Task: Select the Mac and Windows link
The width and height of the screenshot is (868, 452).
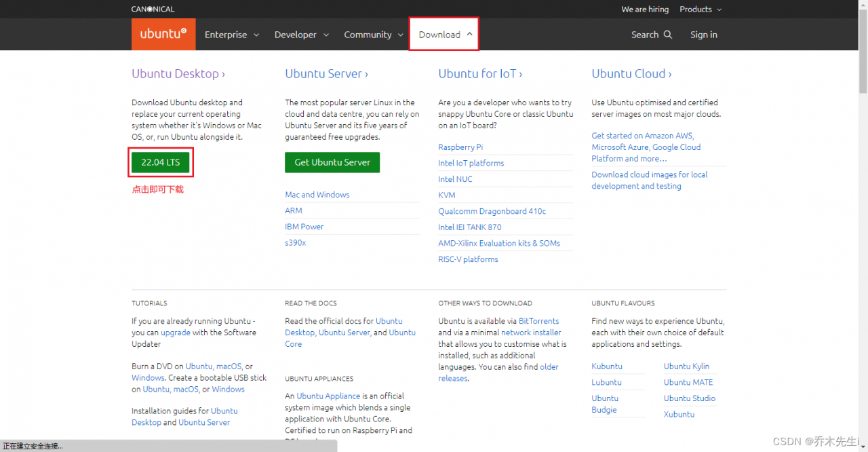Action: click(x=317, y=195)
